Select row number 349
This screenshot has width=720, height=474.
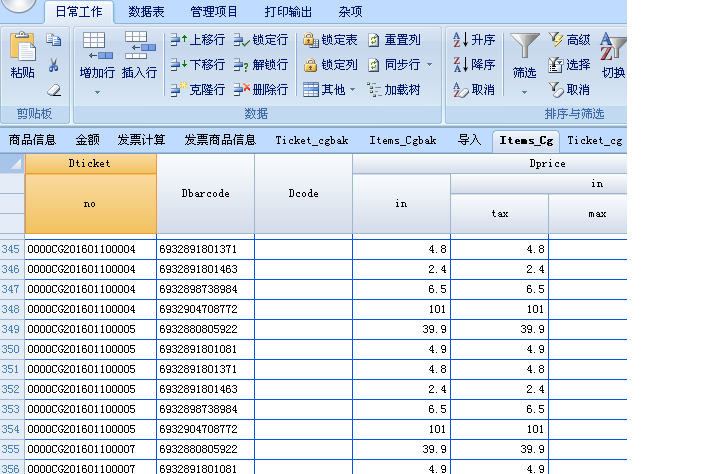pyautogui.click(x=11, y=329)
